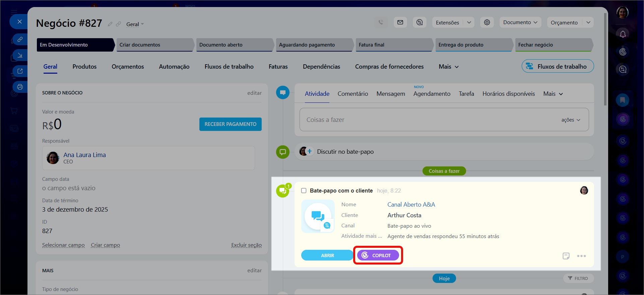Switch to the Produtos tab

tap(84, 67)
